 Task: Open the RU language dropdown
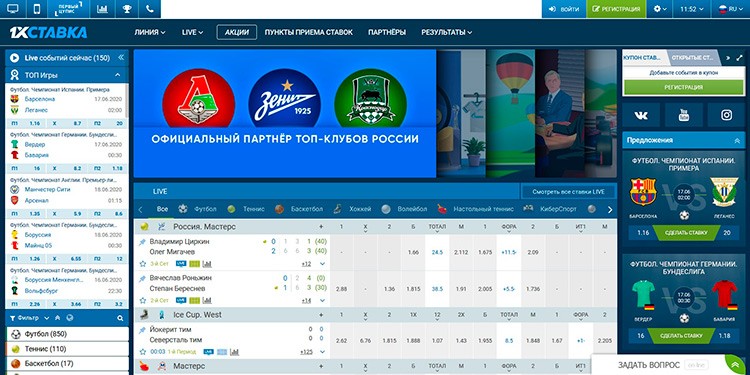[730, 9]
